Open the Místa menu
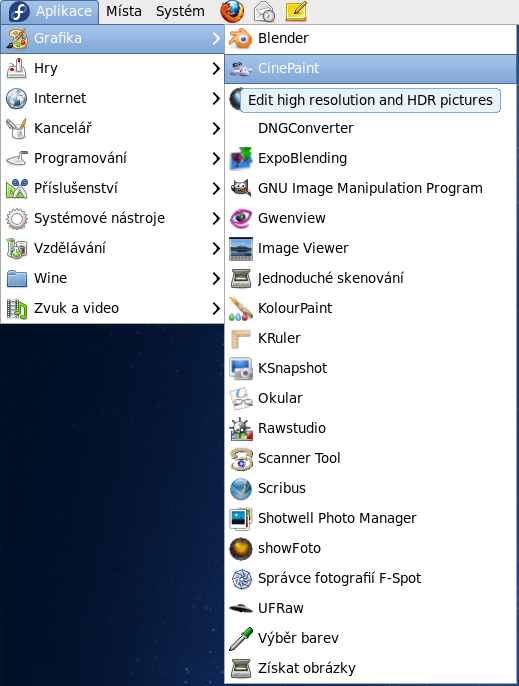Image resolution: width=519 pixels, height=686 pixels. point(124,11)
